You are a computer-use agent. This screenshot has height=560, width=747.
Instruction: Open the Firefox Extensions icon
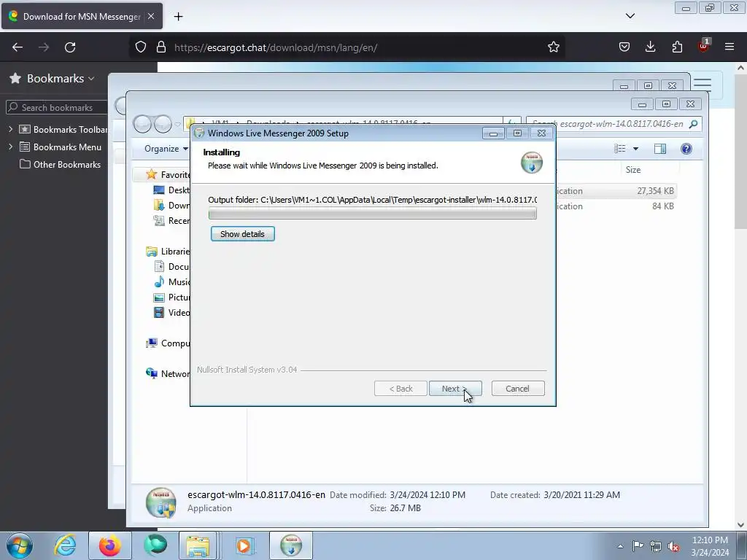coord(677,47)
